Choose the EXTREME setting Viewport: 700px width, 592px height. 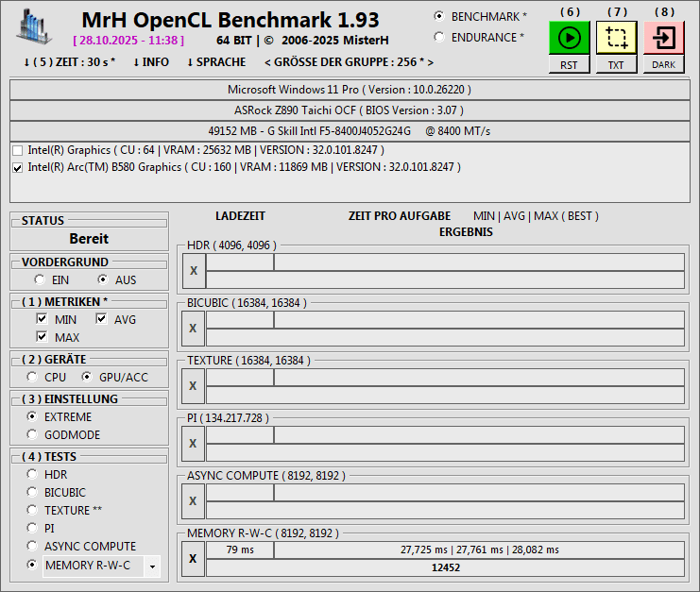[32, 416]
